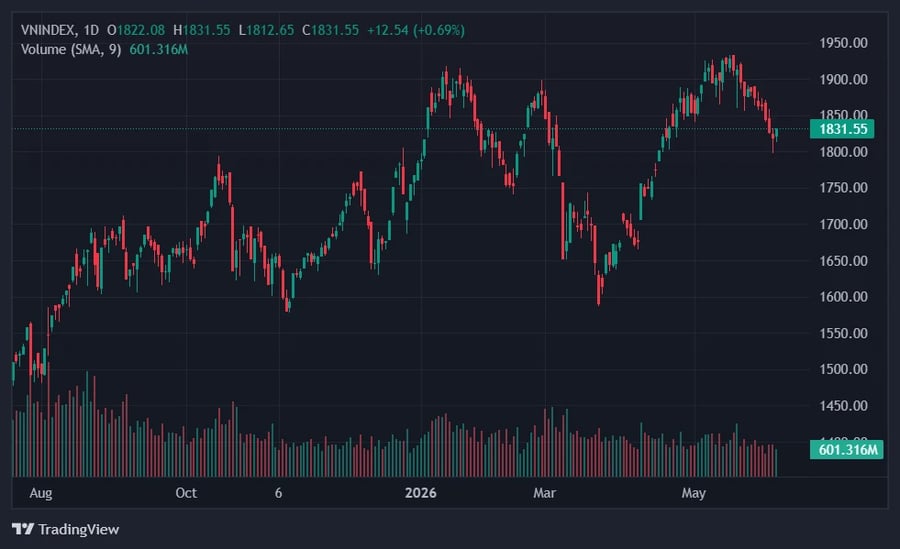Click the Volume (SMA, 9) indicator legend

click(x=71, y=50)
